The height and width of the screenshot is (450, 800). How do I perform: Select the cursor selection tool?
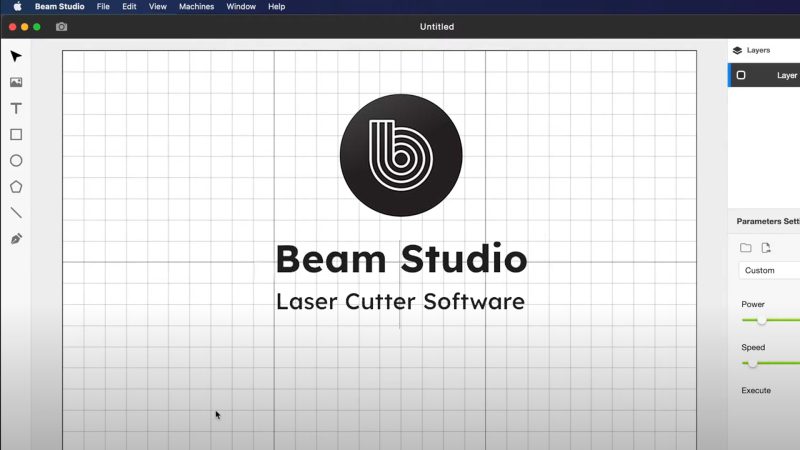[x=16, y=56]
